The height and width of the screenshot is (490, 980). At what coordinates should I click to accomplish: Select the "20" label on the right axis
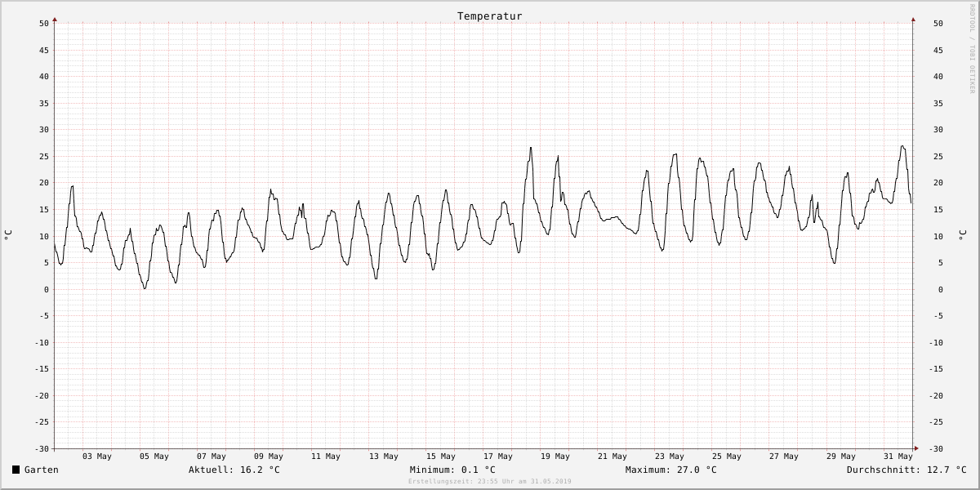tap(938, 183)
